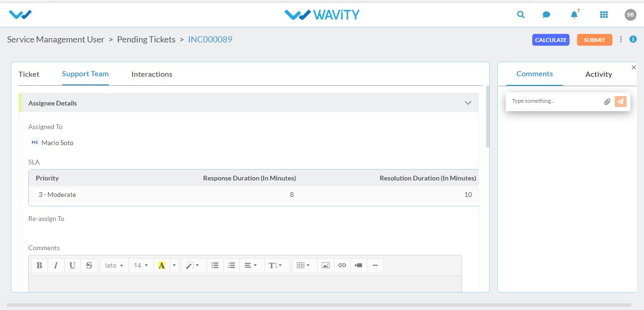Click the SUBMIT button
Screen dimensions: 644x310
coord(594,40)
